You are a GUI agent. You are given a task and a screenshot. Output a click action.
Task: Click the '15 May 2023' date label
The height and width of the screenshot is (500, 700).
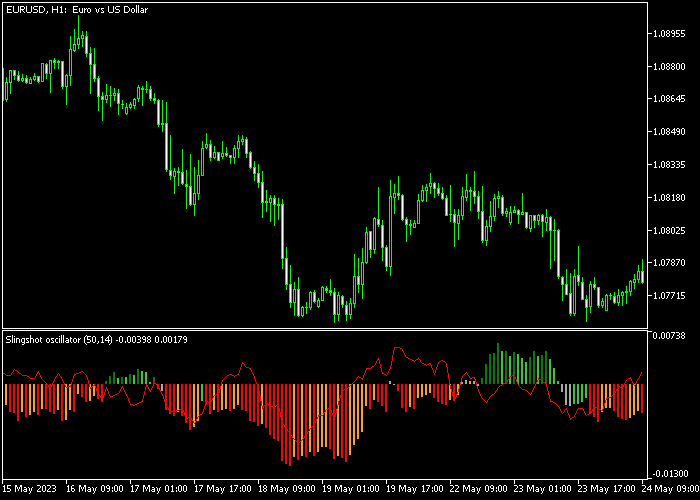click(x=29, y=489)
